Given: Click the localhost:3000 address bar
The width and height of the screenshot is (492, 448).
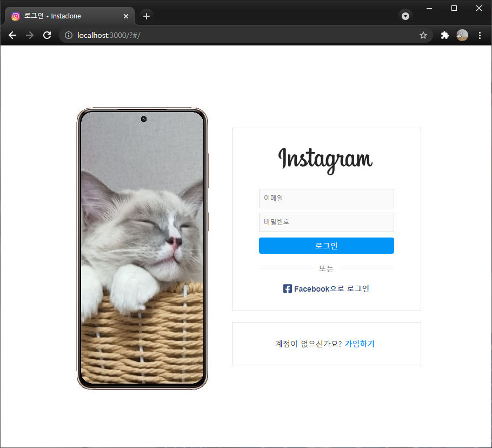Looking at the screenshot, I should [x=245, y=35].
